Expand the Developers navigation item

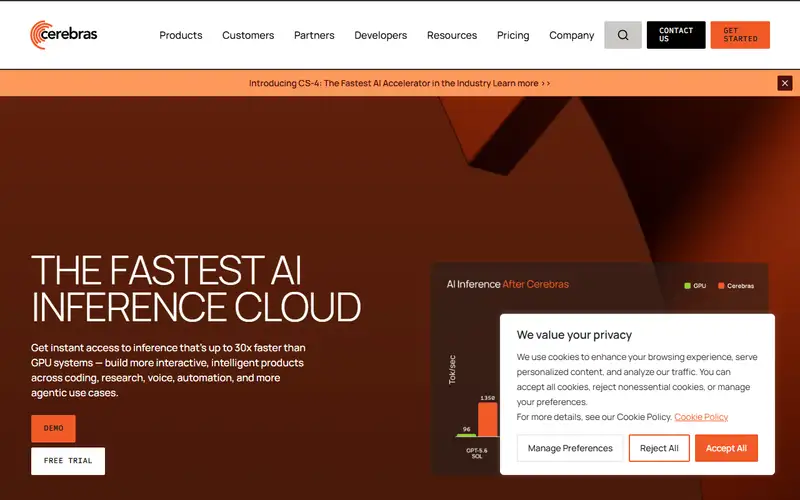coord(381,35)
